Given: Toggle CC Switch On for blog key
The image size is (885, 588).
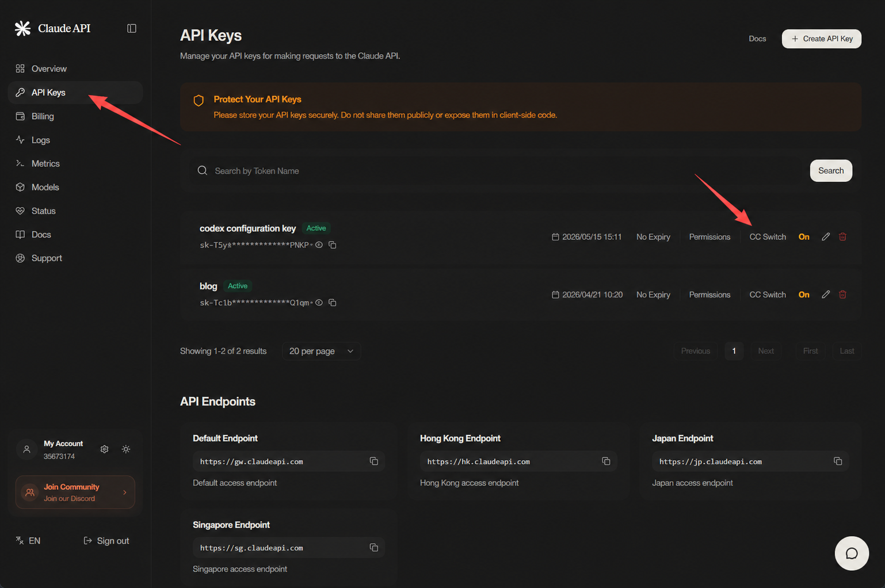Looking at the screenshot, I should (x=804, y=295).
